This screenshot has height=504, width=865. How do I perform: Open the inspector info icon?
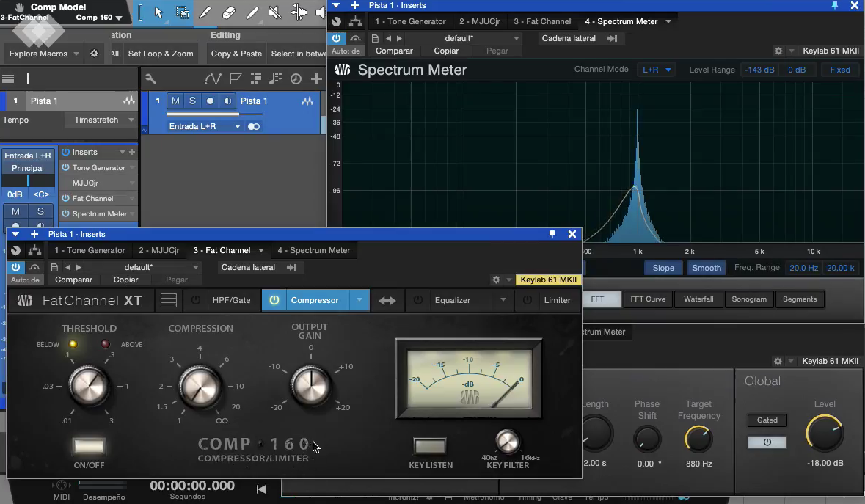point(28,78)
